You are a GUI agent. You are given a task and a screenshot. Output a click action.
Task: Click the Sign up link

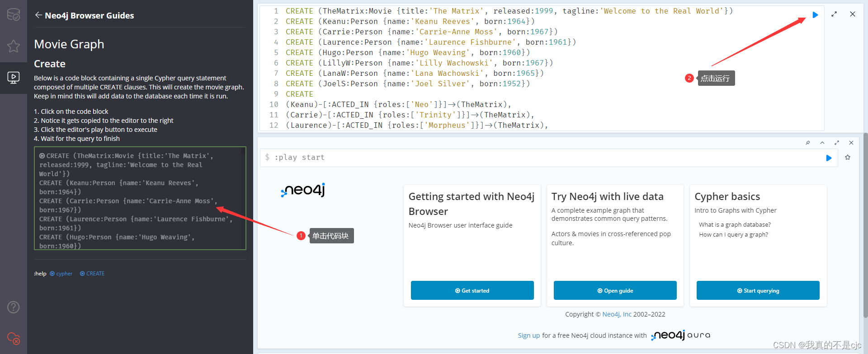pyautogui.click(x=529, y=335)
